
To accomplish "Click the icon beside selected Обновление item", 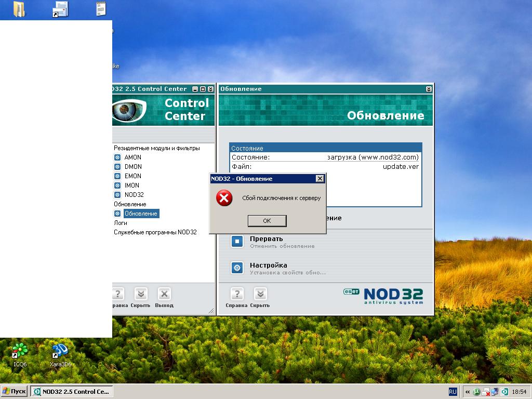I will (x=117, y=214).
